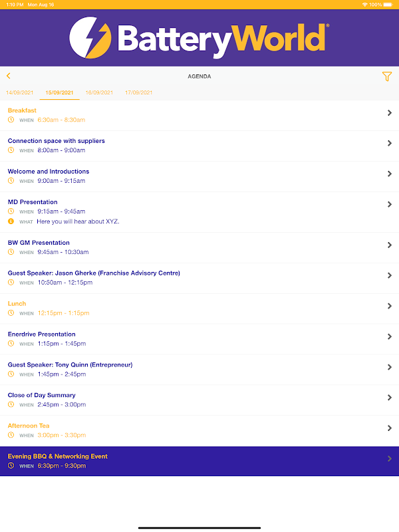This screenshot has height=532, width=399.
Task: Open the Afternoon Tea title
Action: (29, 426)
